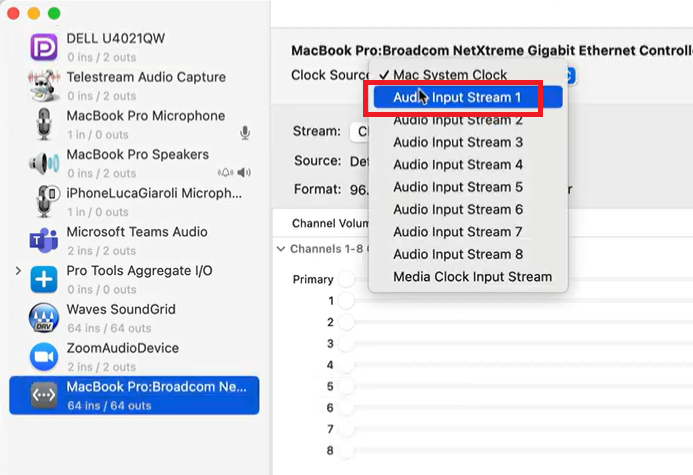Click the channel 1 volume slider knob
Image resolution: width=693 pixels, height=475 pixels.
tap(346, 301)
